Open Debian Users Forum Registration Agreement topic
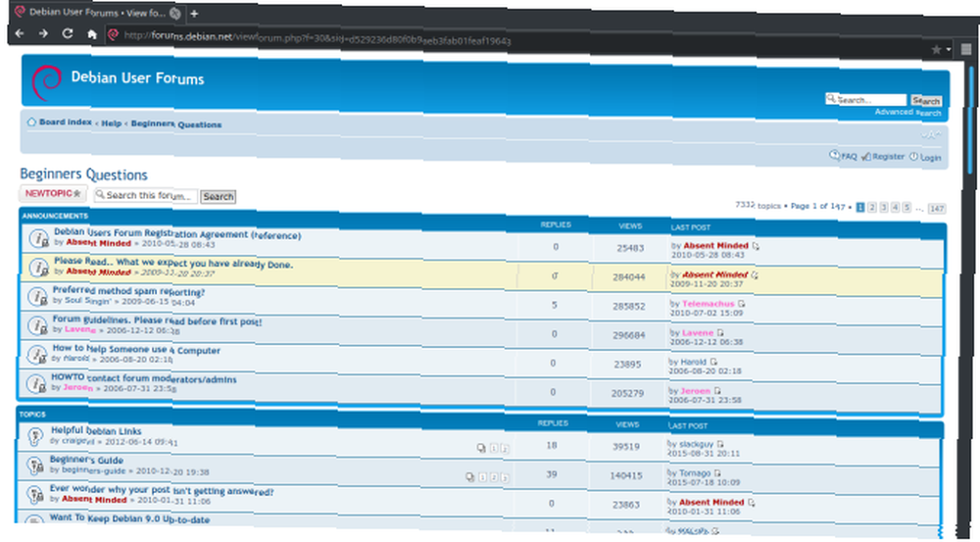The height and width of the screenshot is (542, 980). [176, 234]
